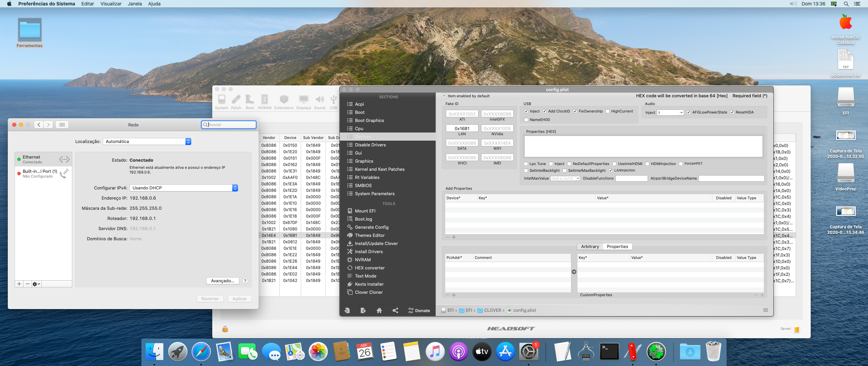Expand the Configurar IPv4 dropdown

183,188
